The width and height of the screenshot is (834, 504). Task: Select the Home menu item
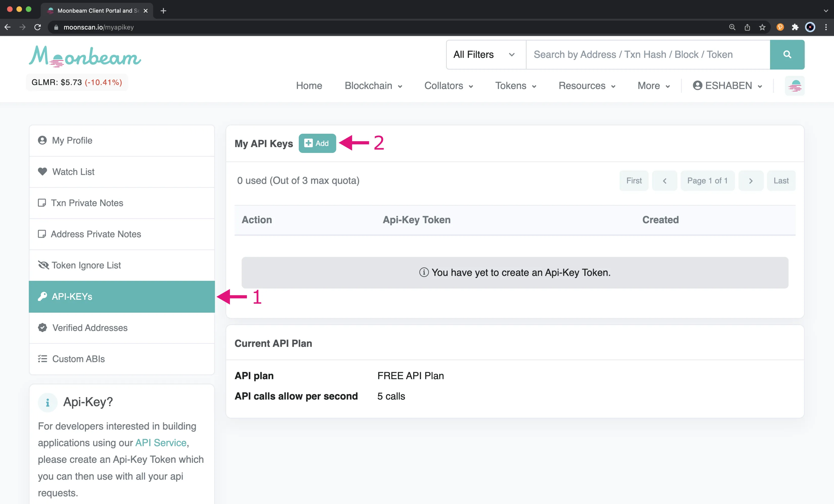point(309,85)
